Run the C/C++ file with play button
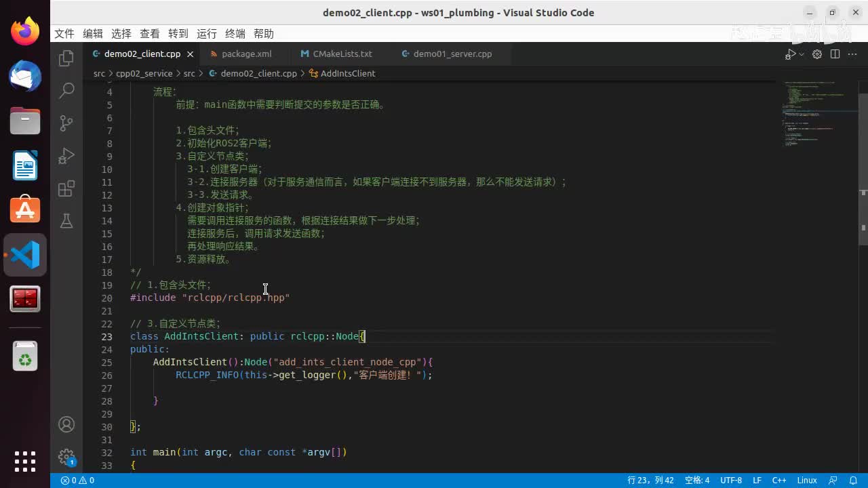Viewport: 868px width, 488px height. (791, 54)
